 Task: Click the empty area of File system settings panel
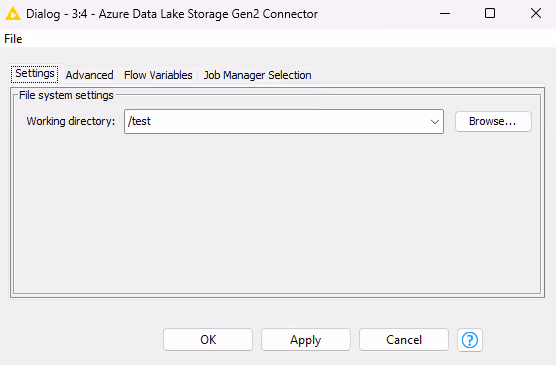point(277,213)
